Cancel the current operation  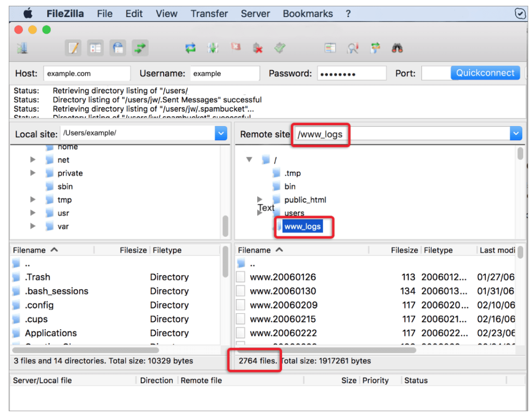(x=235, y=48)
